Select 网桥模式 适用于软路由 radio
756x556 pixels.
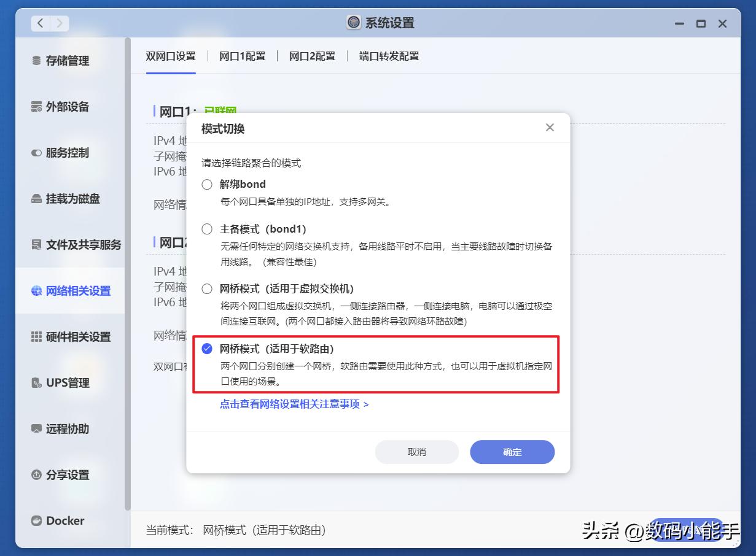207,349
